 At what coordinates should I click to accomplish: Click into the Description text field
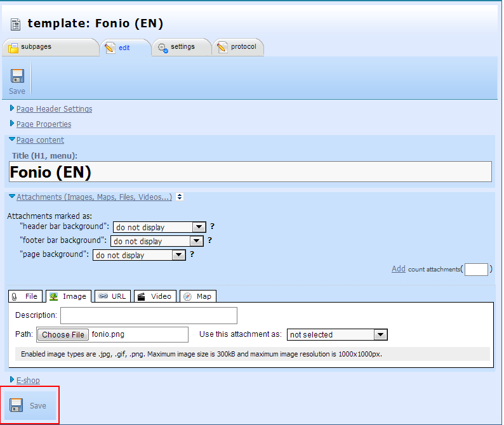(149, 315)
